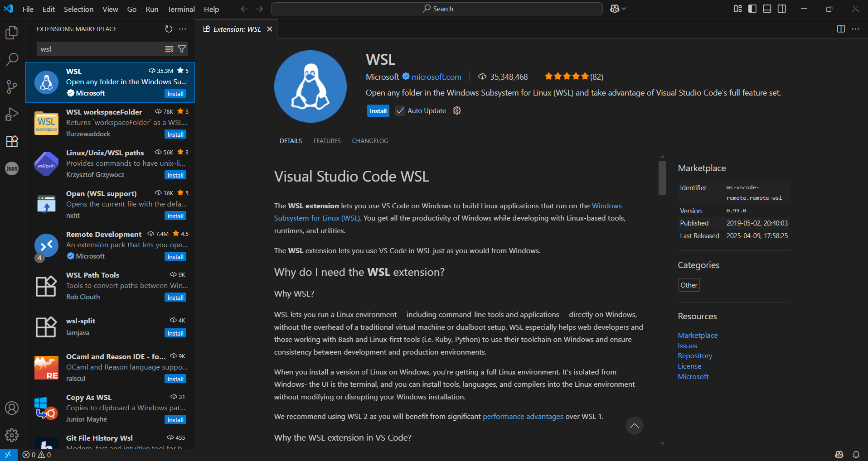Install the WSL extension from details page

coord(378,111)
